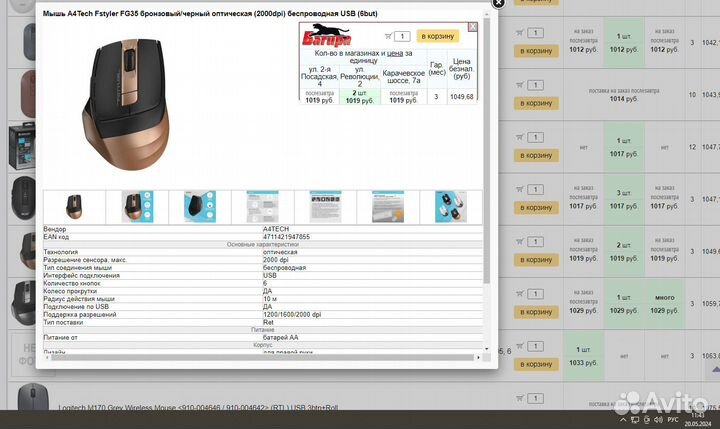Click the quantity field in the popup
Image resolution: width=720 pixels, height=429 pixels.
pos(403,36)
